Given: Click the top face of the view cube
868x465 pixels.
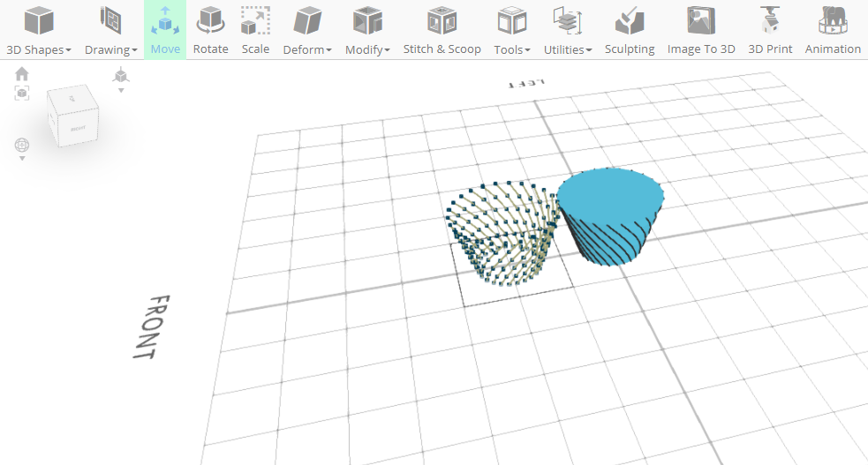Looking at the screenshot, I should pos(72,100).
